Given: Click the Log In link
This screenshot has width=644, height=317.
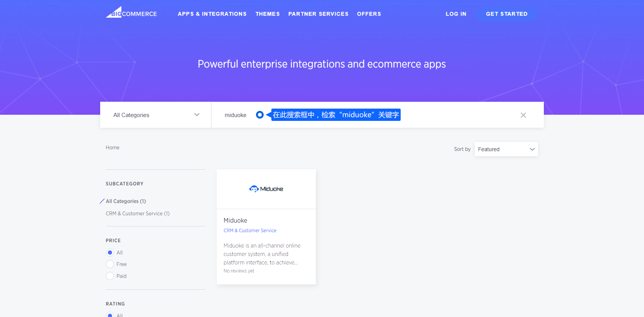Looking at the screenshot, I should pos(456,14).
